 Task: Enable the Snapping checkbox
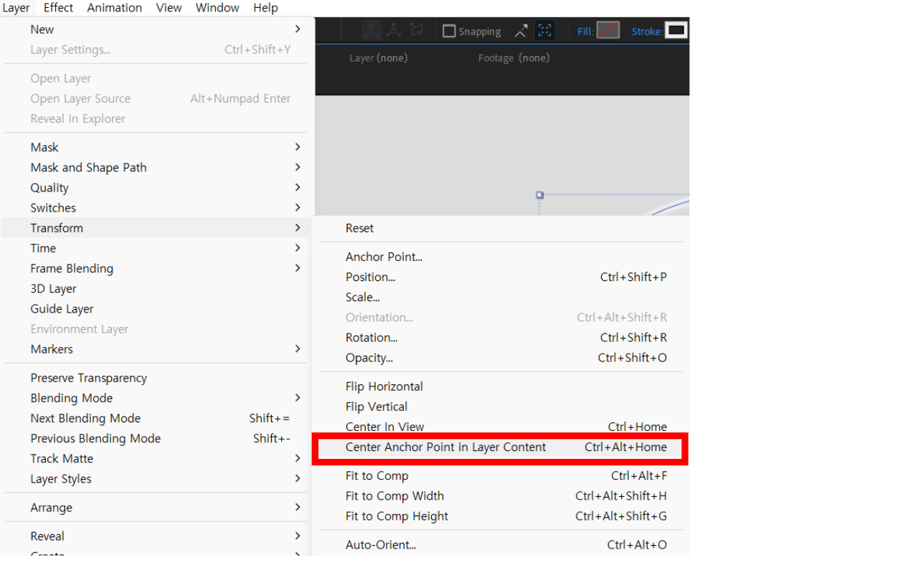(449, 31)
